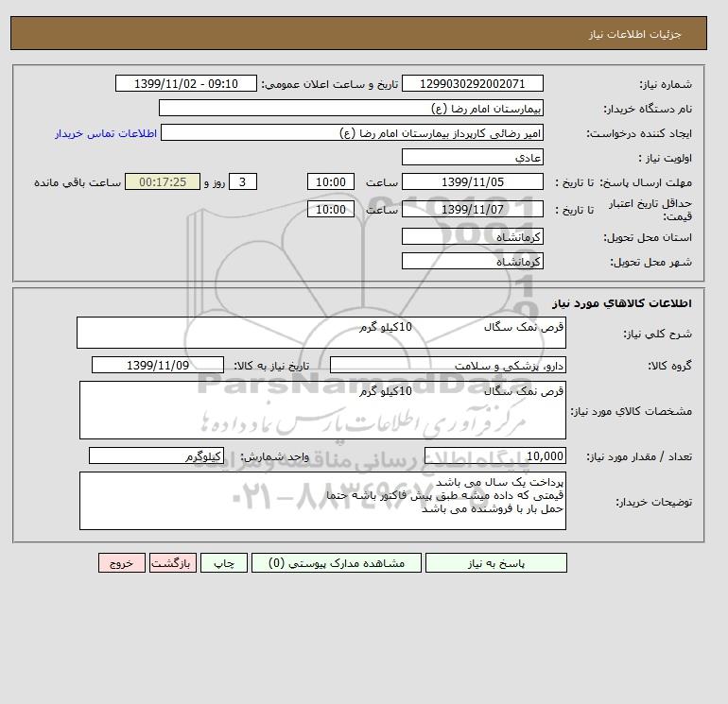This screenshot has width=728, height=704.
Task: Click quantity field showing 10,000
Action: click(494, 455)
